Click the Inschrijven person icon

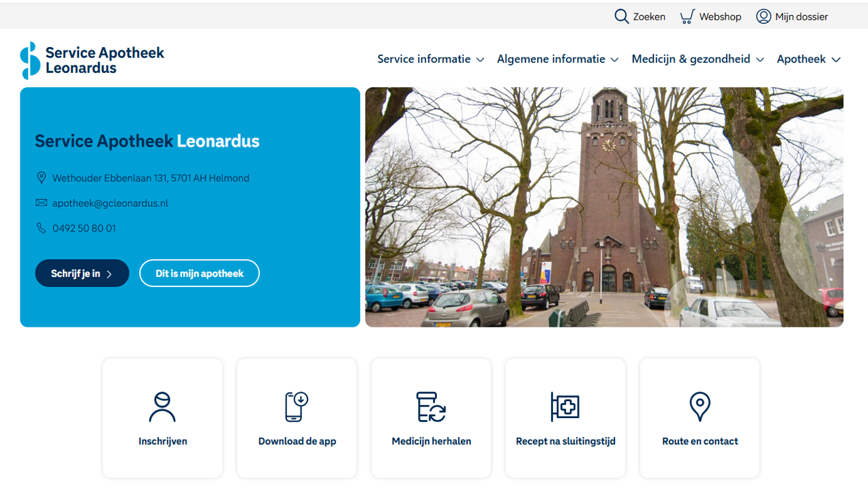pos(162,407)
